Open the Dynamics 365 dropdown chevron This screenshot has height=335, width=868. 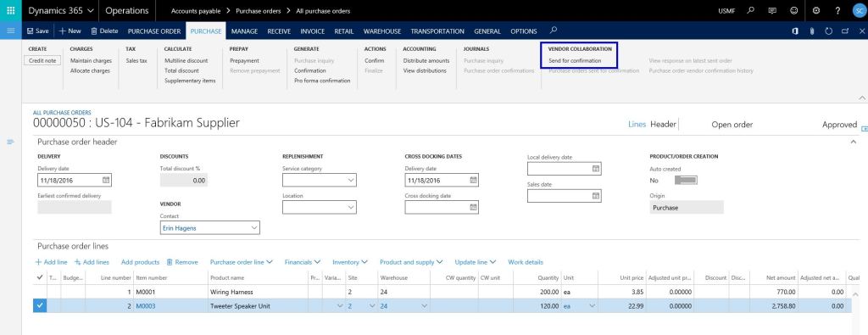pos(91,10)
